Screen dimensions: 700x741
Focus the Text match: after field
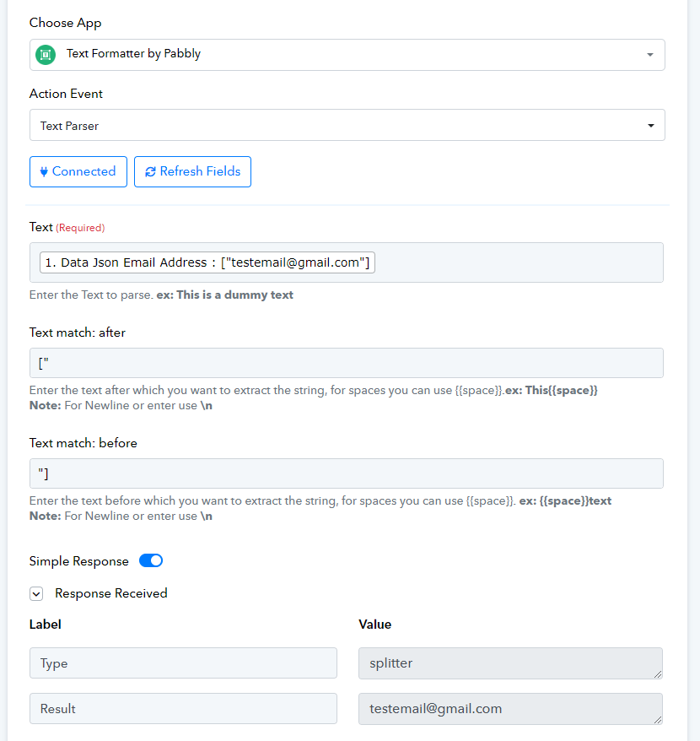(347, 363)
